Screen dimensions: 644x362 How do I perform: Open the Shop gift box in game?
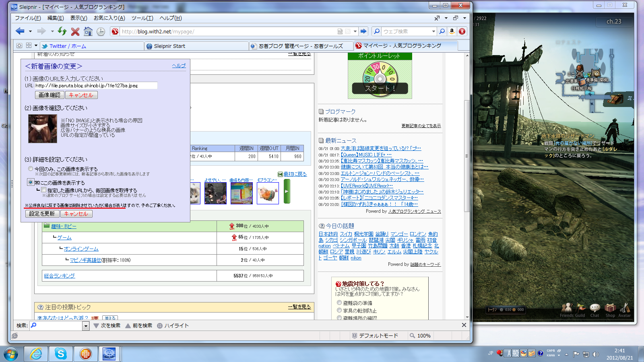coord(610,310)
